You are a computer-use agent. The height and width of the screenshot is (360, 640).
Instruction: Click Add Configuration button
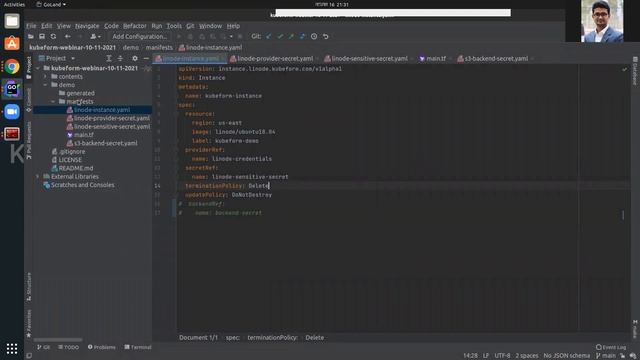(x=140, y=36)
